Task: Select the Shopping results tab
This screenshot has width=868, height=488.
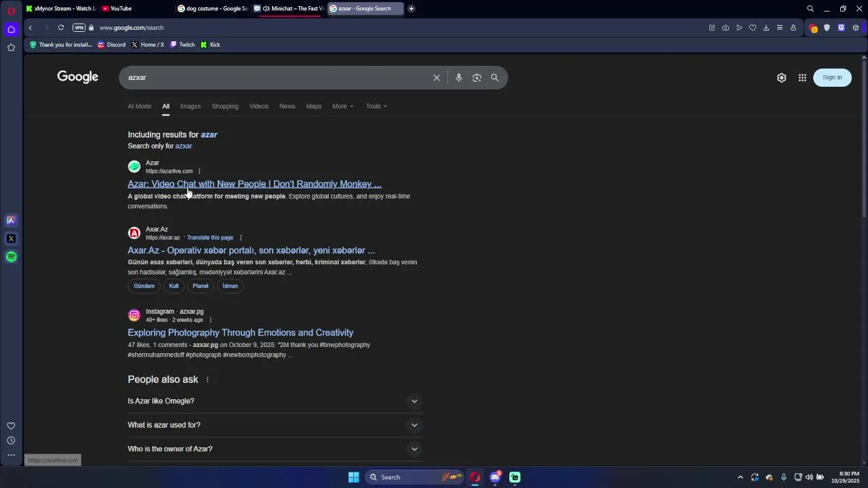Action: [225, 106]
